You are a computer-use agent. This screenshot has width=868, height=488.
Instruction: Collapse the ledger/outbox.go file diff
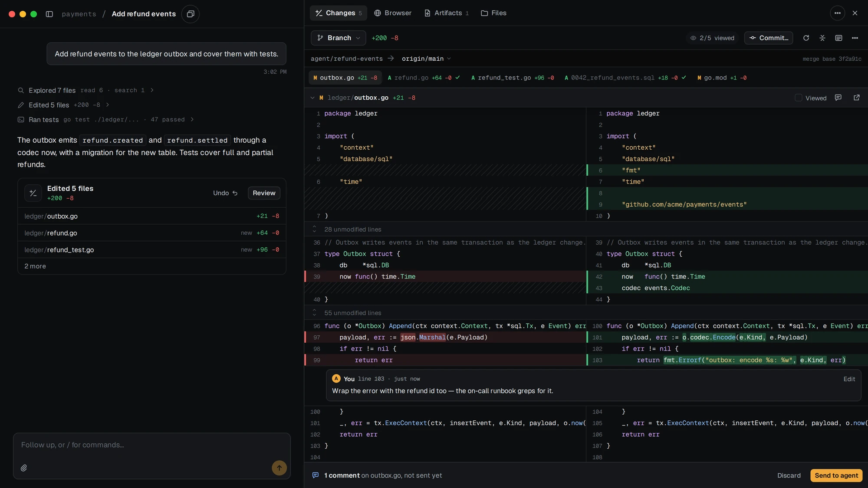(312, 98)
